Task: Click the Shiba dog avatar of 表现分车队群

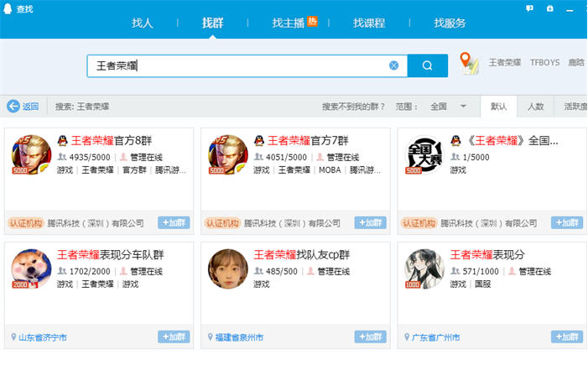Action: click(x=31, y=269)
